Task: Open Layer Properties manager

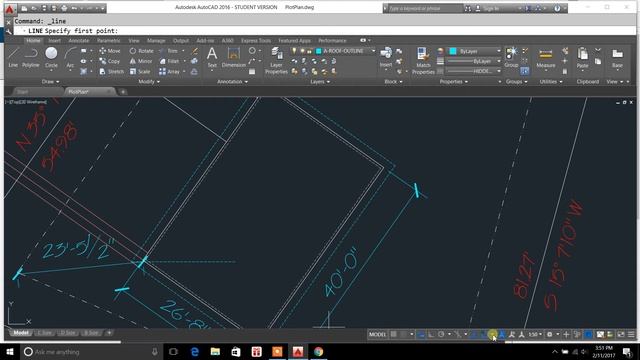Action: 276,60
